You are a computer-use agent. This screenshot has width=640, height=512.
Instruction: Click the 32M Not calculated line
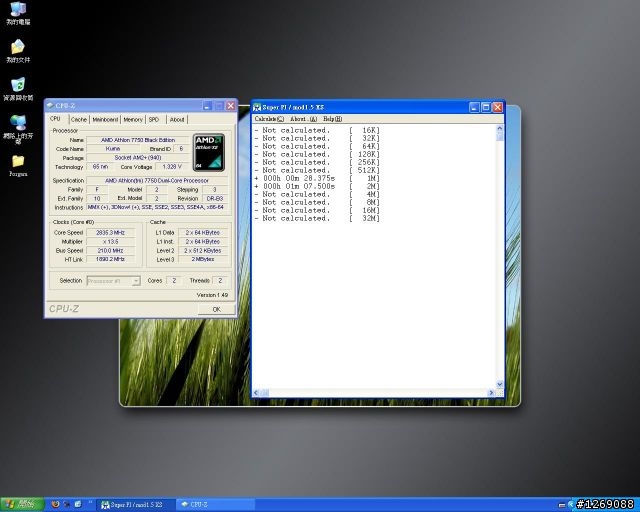[x=317, y=218]
